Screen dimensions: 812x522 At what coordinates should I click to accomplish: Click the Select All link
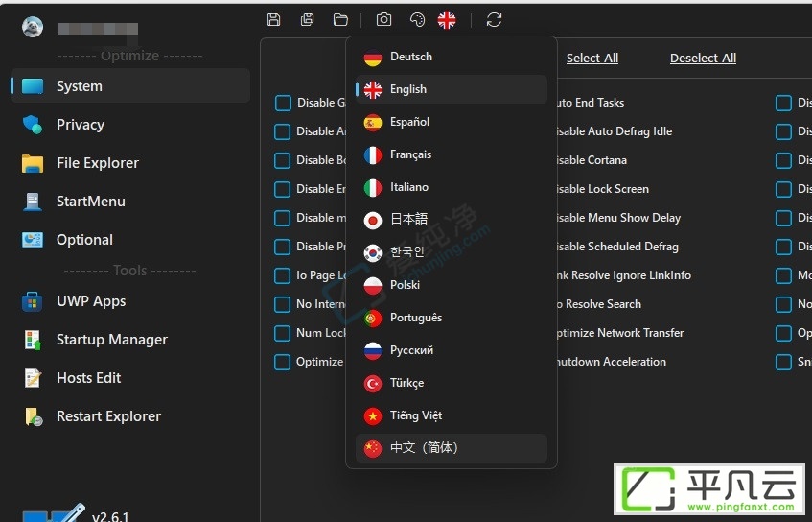click(592, 59)
